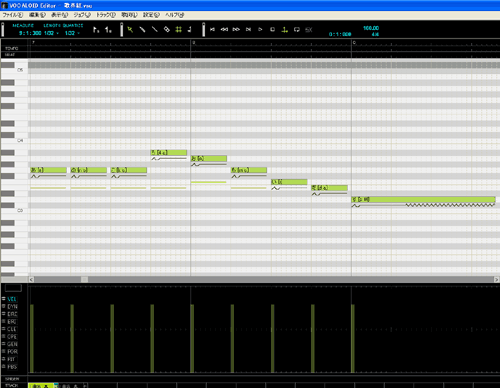Toggle the green grid display icon
This screenshot has width=500, height=388.
point(179,30)
